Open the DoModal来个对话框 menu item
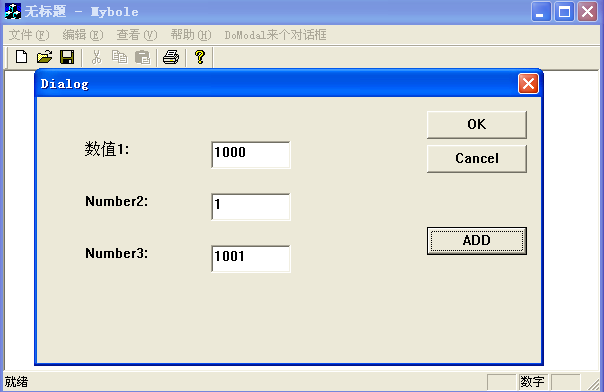The height and width of the screenshot is (392, 604). click(275, 35)
